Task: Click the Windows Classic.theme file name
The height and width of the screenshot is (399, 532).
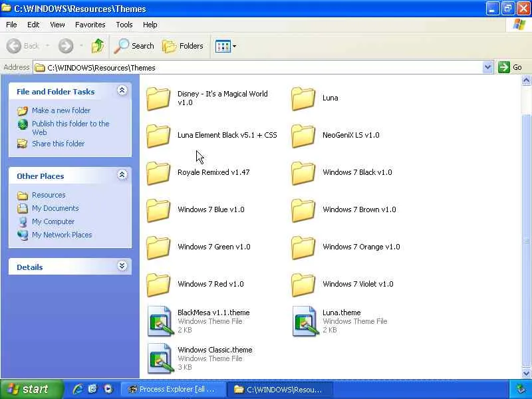Action: pyautogui.click(x=215, y=350)
